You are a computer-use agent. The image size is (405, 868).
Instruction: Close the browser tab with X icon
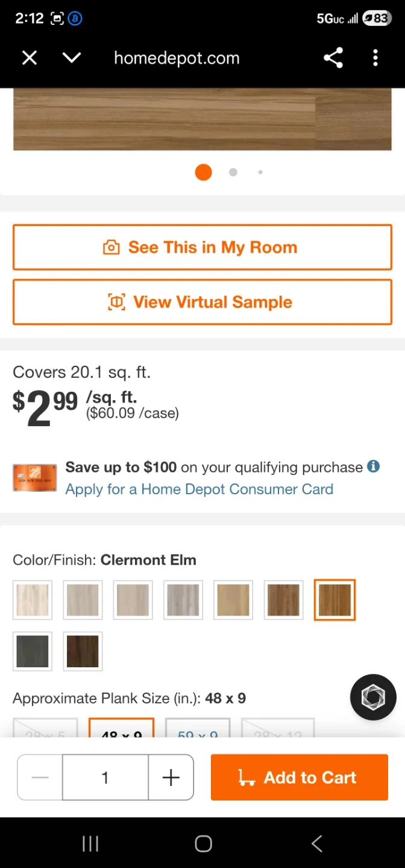[30, 58]
